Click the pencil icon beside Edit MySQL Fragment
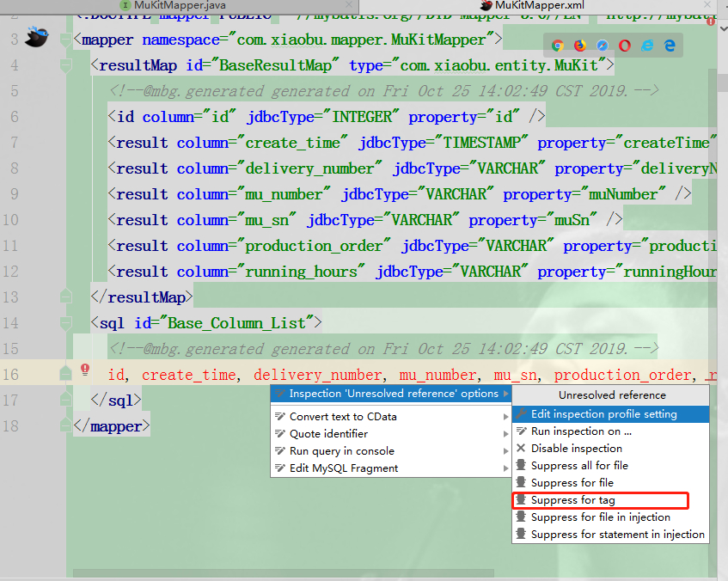The width and height of the screenshot is (728, 581). [280, 468]
